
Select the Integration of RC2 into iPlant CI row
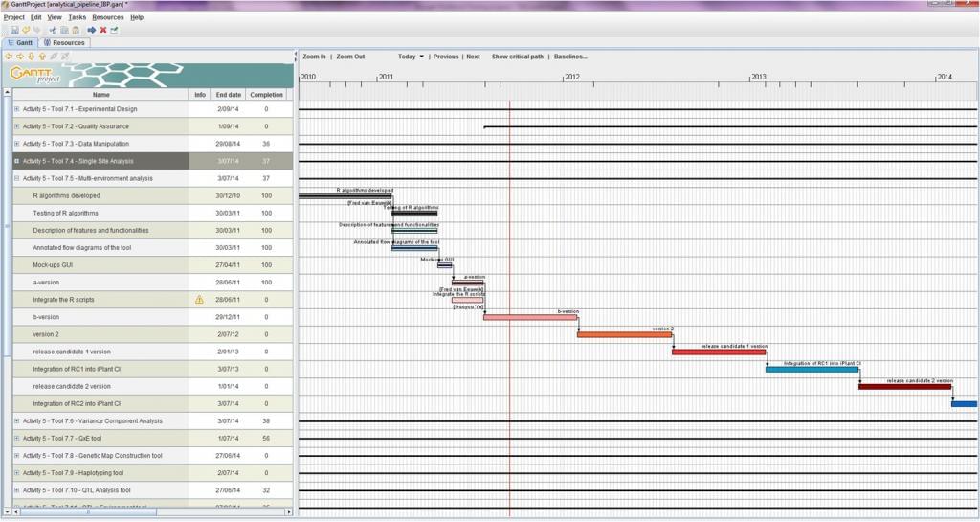(152, 404)
